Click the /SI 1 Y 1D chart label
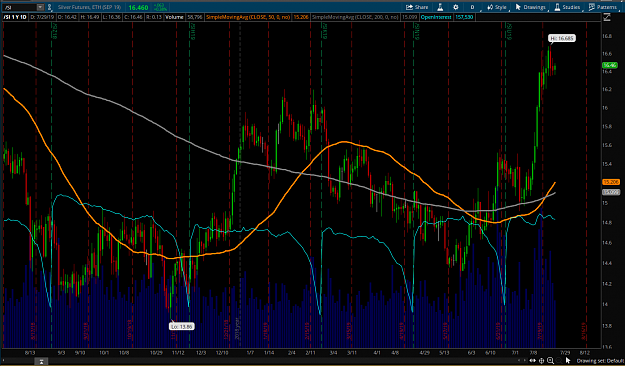Viewport: 625px width, 366px height. [x=15, y=17]
